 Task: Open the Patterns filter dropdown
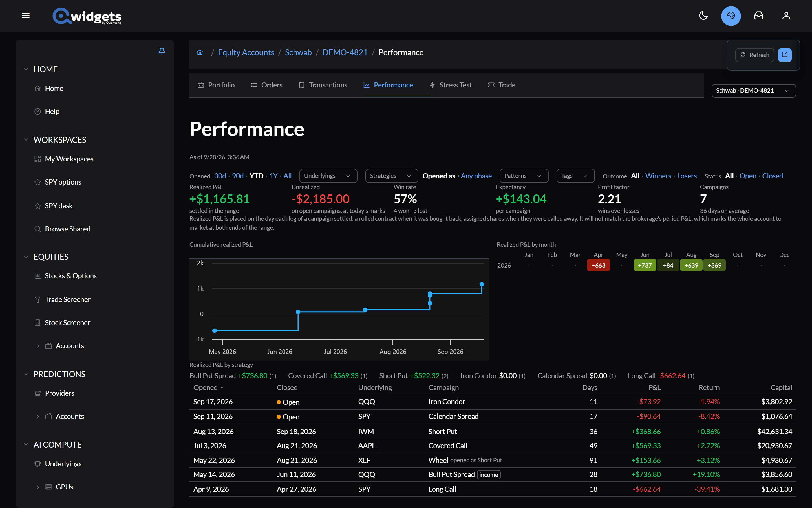point(524,176)
